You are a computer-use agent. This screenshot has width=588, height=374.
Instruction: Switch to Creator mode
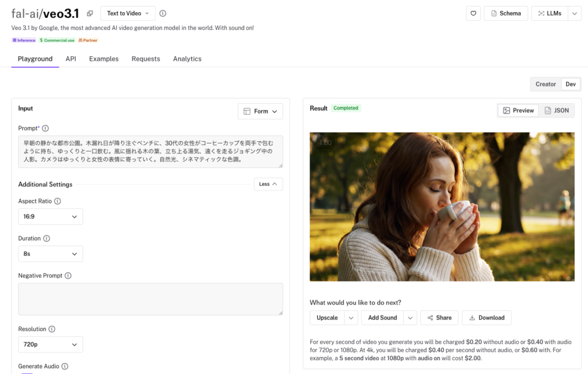546,84
